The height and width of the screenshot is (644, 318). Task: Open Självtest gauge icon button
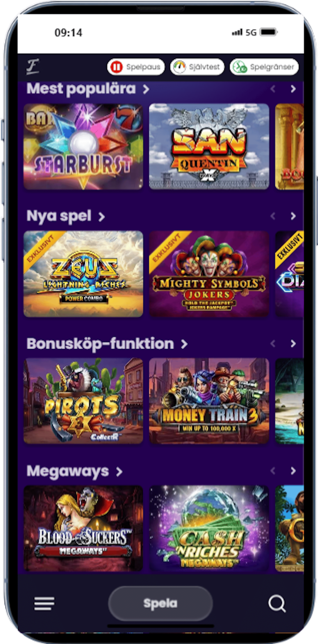(197, 67)
